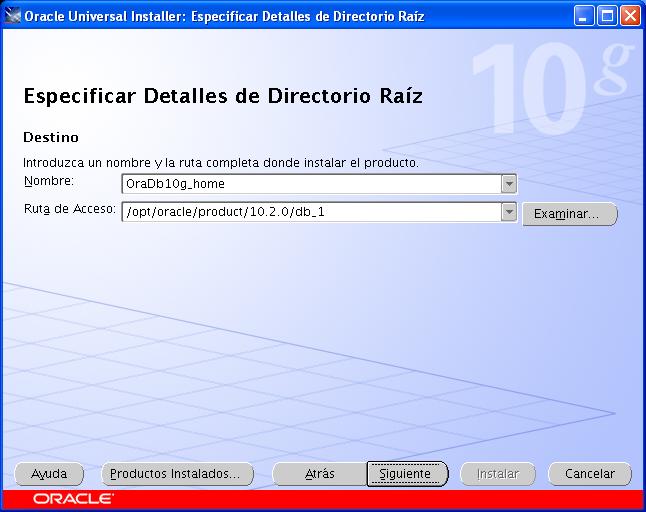Maximize the Oracle Universal Installer window
Image resolution: width=646 pixels, height=512 pixels.
607,16
